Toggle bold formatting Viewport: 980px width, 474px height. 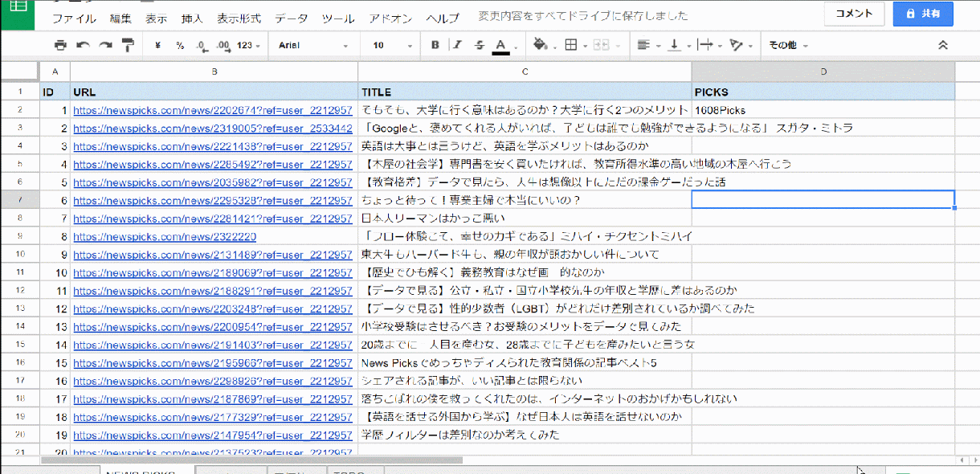(435, 45)
